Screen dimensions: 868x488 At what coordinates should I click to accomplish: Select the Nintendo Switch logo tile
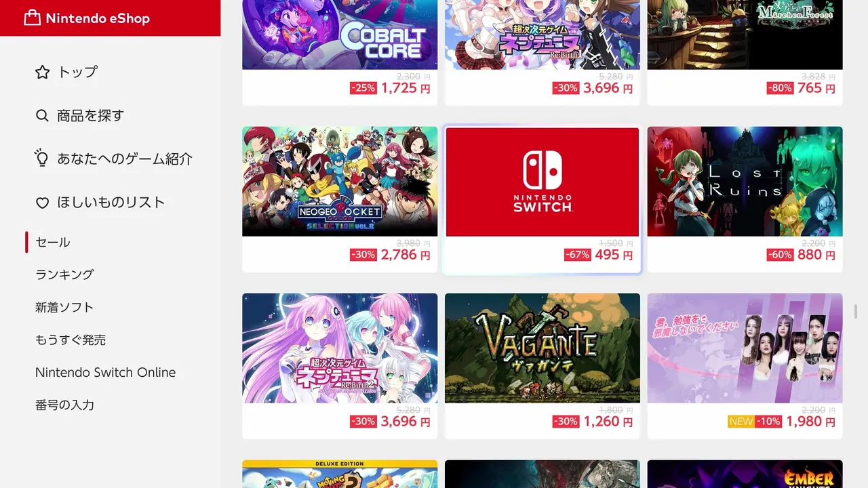pyautogui.click(x=542, y=199)
